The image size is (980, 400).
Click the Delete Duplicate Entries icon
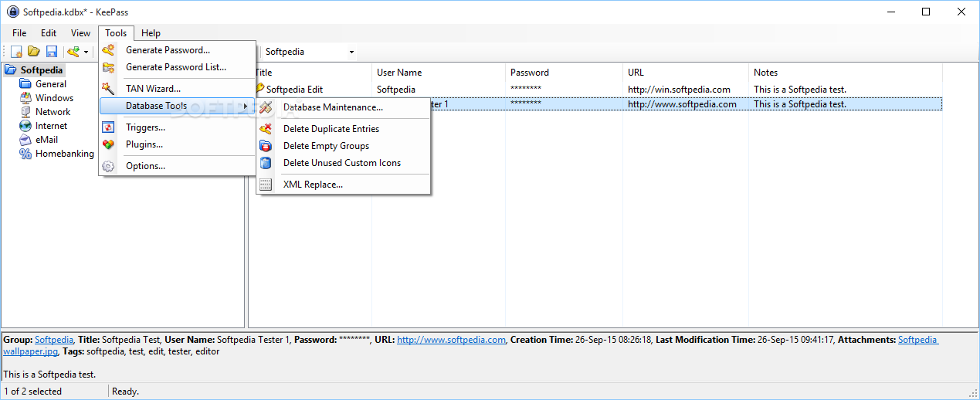coord(266,129)
